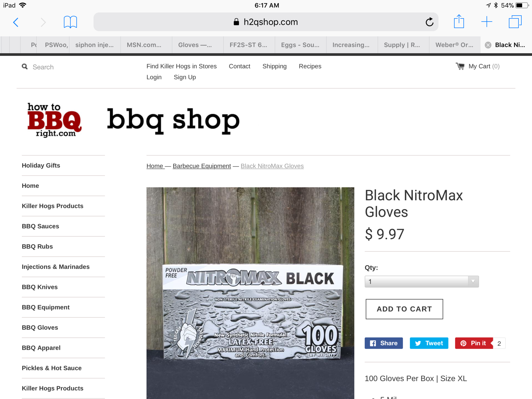Tap the Safari back arrow
This screenshot has height=399, width=532.
[x=16, y=22]
